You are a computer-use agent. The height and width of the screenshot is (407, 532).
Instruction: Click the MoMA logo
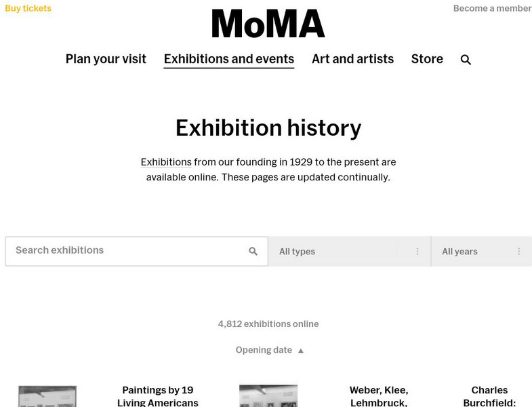pyautogui.click(x=268, y=24)
